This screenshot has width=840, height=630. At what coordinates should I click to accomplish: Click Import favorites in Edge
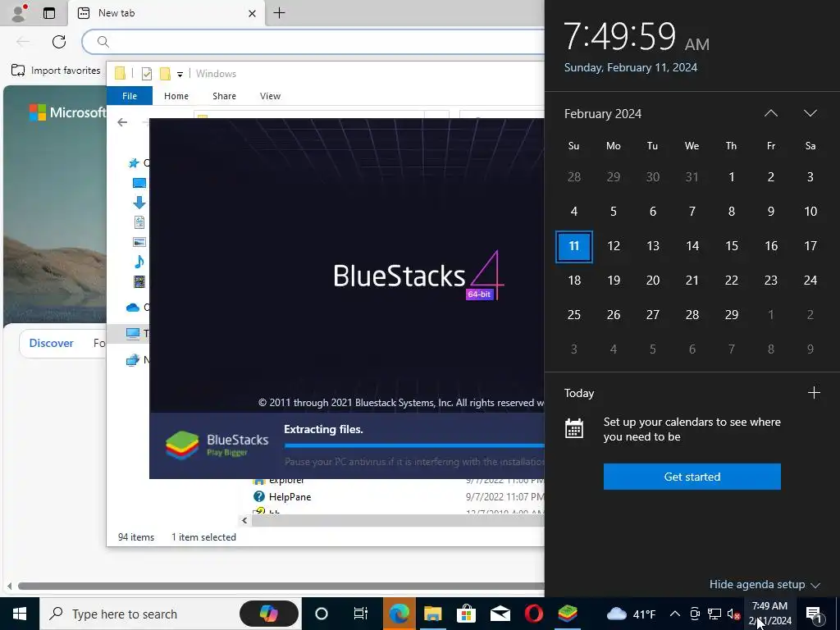[57, 71]
